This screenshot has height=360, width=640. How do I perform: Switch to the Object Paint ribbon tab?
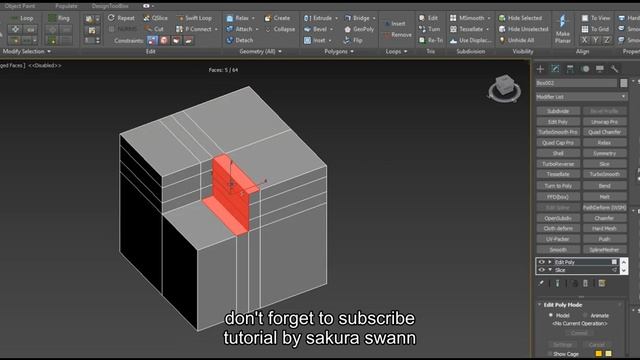point(20,6)
